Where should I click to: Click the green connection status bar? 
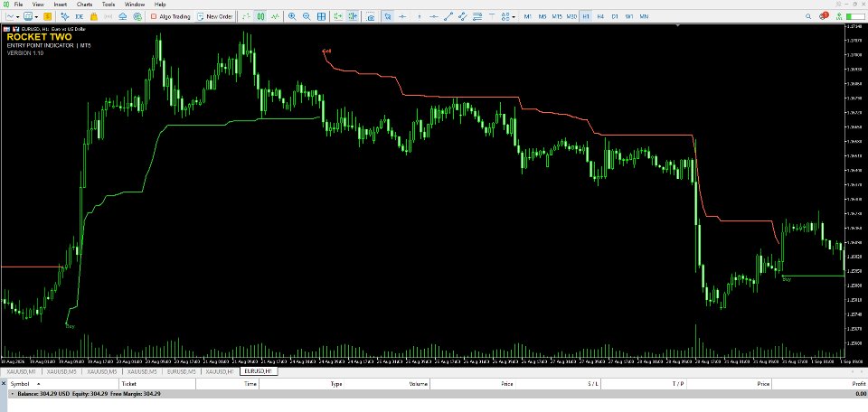click(x=854, y=16)
